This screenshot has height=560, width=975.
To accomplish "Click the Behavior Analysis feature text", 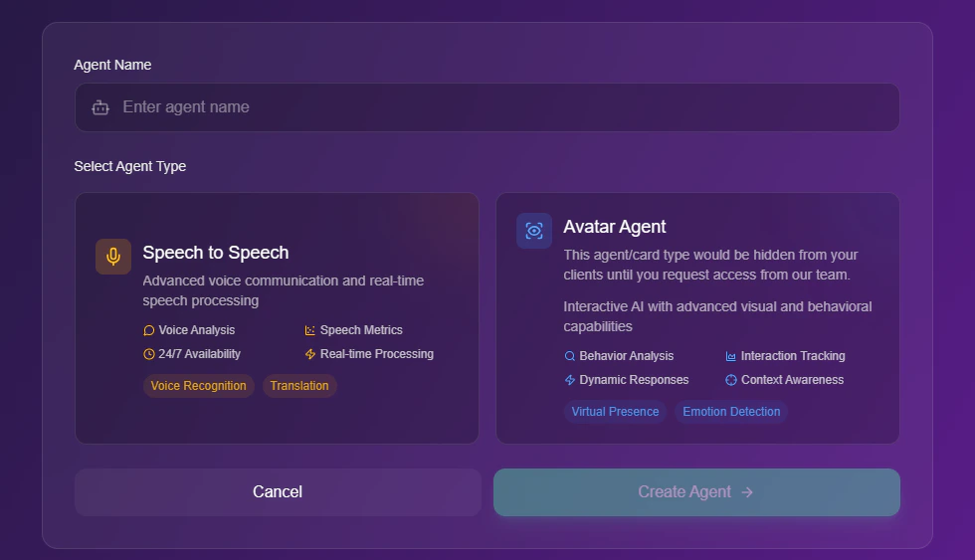I will (x=626, y=356).
